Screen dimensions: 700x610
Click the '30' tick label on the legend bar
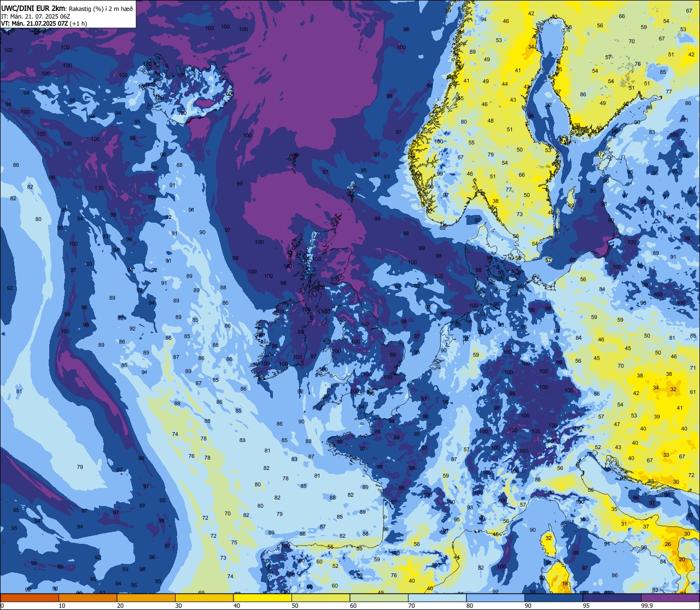point(178,606)
